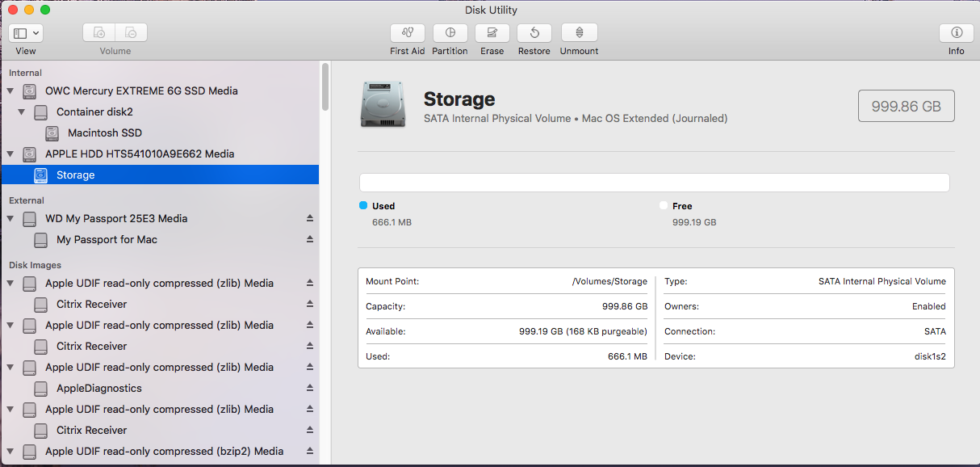980x467 pixels.
Task: Eject My Passport for Mac volume
Action: click(309, 240)
